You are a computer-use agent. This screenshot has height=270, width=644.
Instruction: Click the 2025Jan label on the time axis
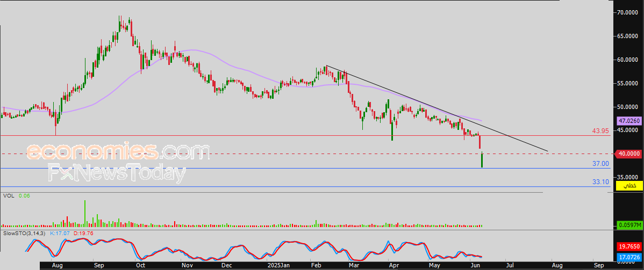tap(277, 266)
